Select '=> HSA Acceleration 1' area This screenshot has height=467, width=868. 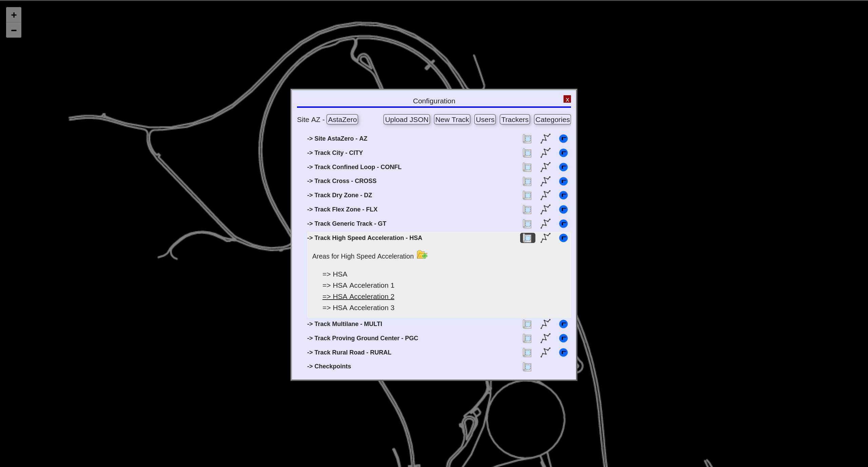[358, 285]
